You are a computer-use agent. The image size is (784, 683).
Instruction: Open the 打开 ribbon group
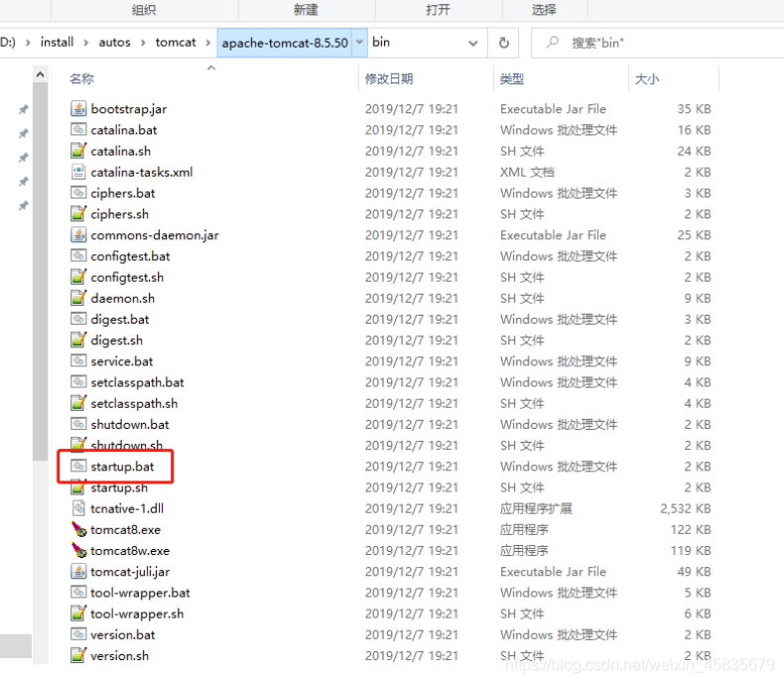(x=438, y=10)
